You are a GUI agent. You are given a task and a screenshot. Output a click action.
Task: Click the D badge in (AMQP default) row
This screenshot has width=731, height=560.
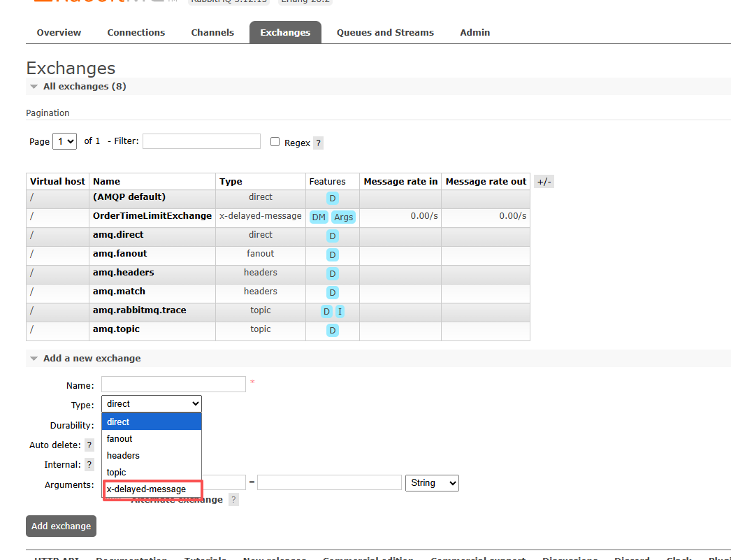[333, 199]
